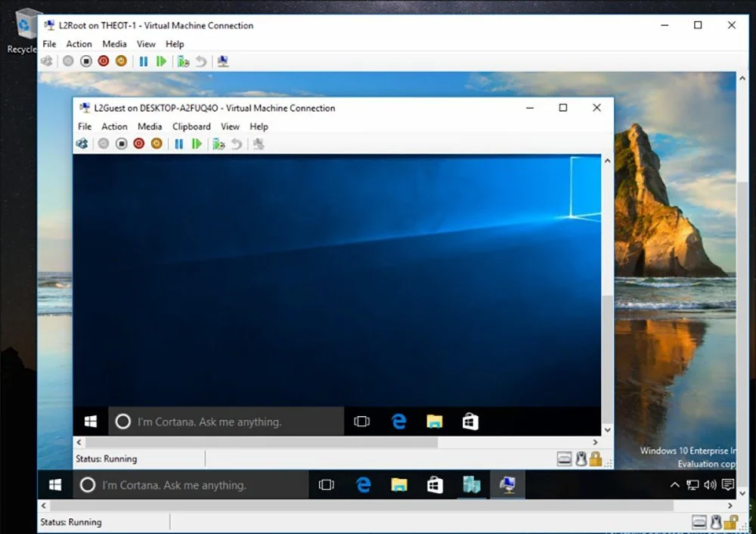Click Ctrl+Alt+Del icon in L2Guest toolbar
Screen dimensions: 756x534
click(x=82, y=144)
